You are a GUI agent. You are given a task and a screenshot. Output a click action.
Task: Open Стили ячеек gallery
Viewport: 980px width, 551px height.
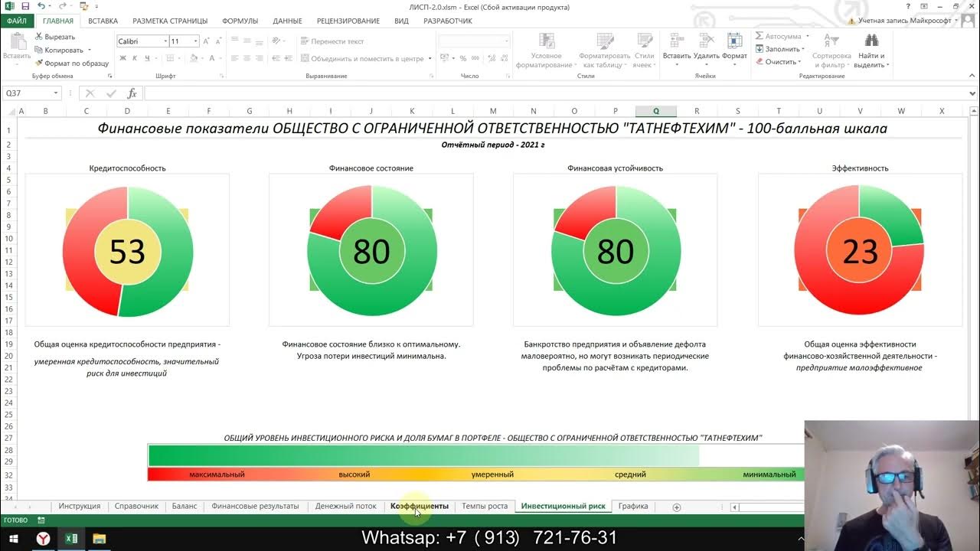coord(645,51)
